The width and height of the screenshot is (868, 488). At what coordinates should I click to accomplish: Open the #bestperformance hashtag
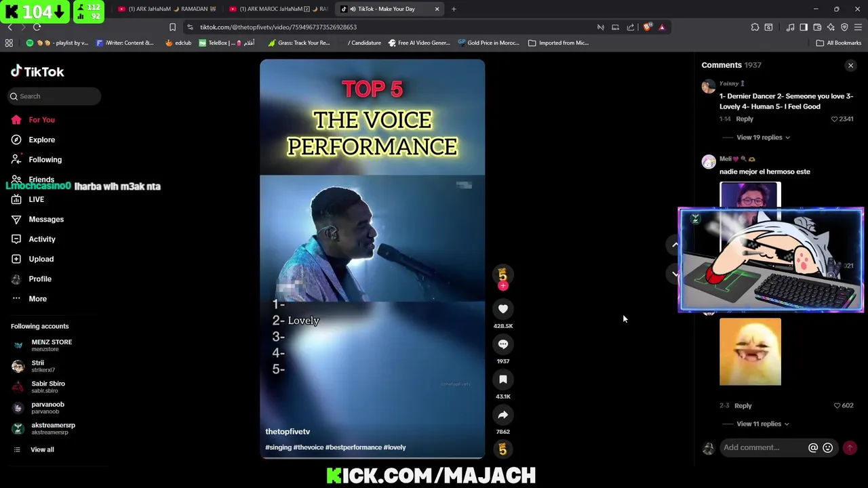click(x=353, y=447)
